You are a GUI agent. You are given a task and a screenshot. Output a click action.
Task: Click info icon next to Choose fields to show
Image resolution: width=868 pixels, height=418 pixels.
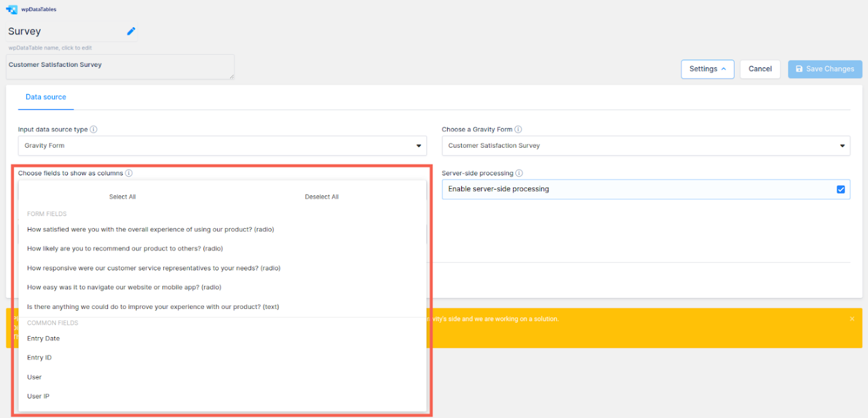click(x=129, y=173)
